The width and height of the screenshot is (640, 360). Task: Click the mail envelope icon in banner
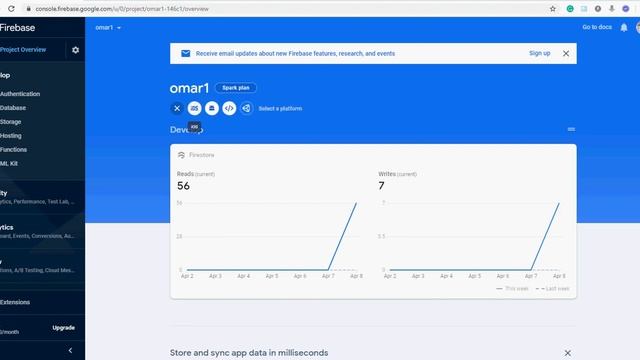[185, 53]
